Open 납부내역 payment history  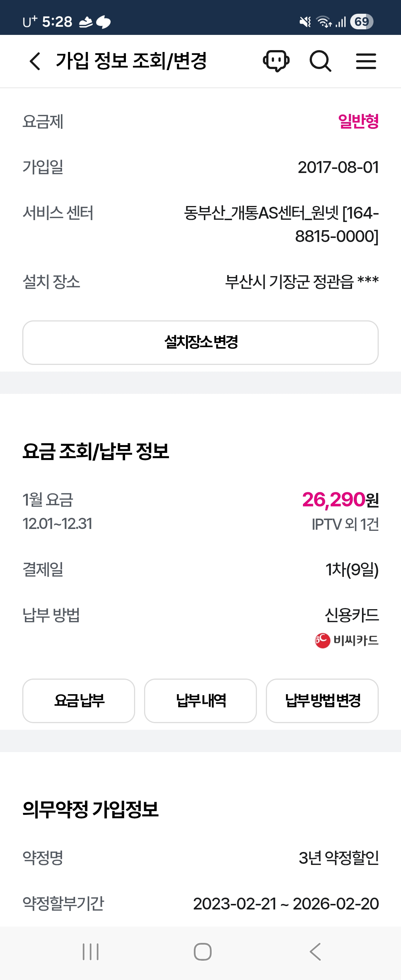click(x=200, y=700)
